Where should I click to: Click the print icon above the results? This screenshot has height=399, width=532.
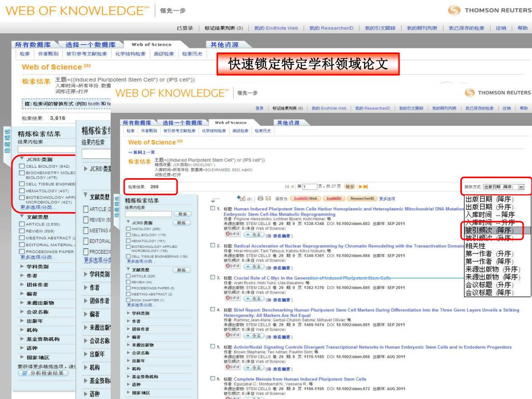tap(260, 198)
